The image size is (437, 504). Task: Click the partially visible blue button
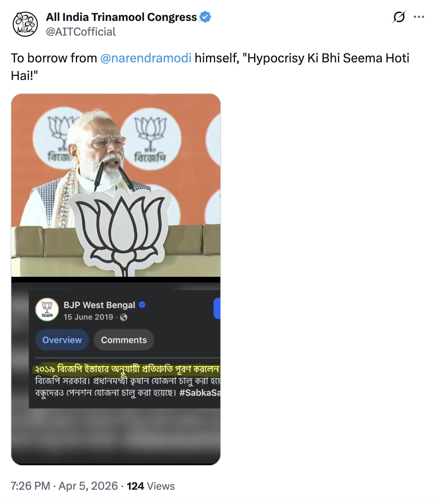coord(217,308)
